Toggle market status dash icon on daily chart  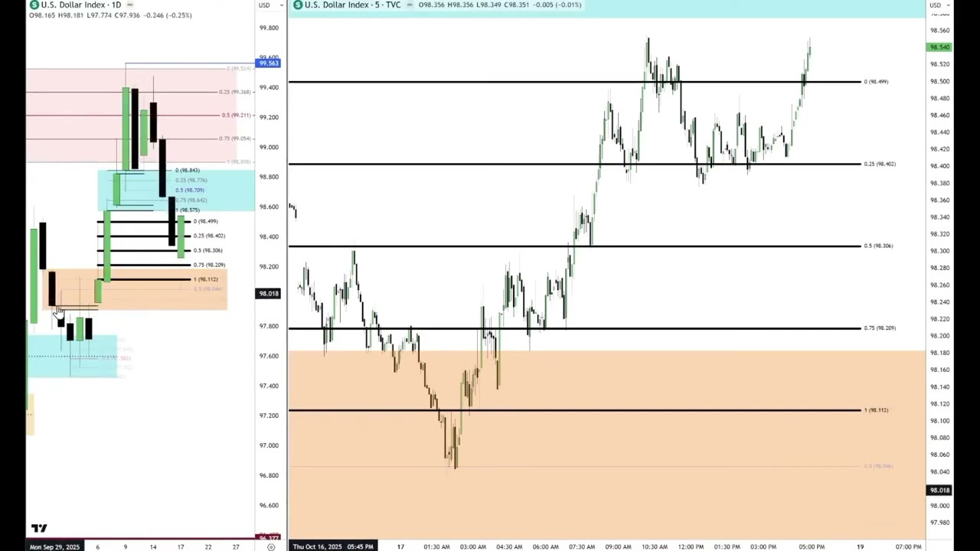129,5
